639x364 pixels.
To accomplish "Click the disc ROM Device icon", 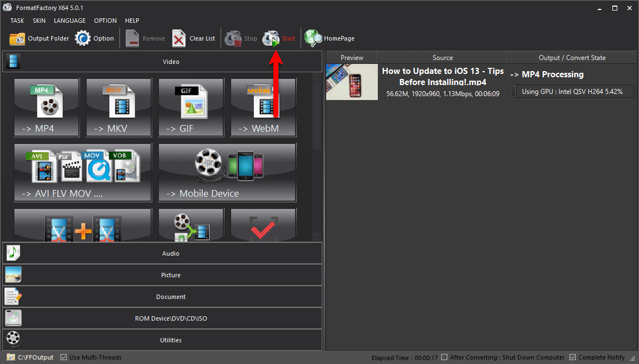I will coord(13,318).
